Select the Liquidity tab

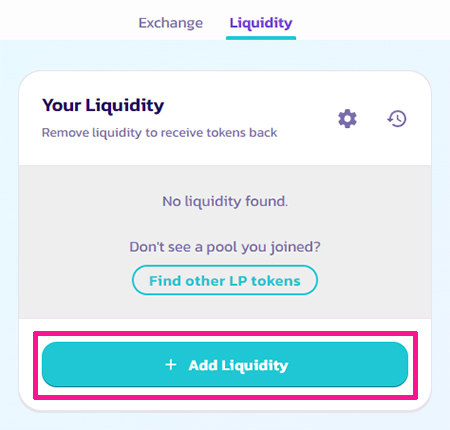[x=261, y=23]
